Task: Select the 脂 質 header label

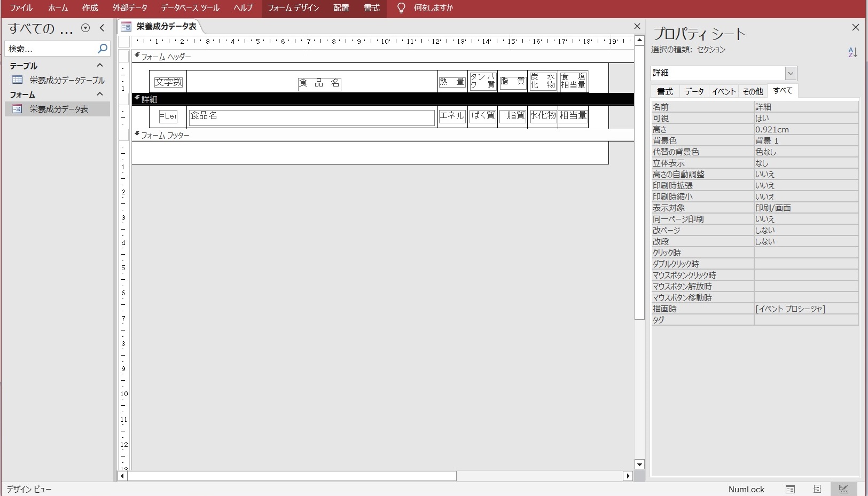Action: click(x=513, y=81)
